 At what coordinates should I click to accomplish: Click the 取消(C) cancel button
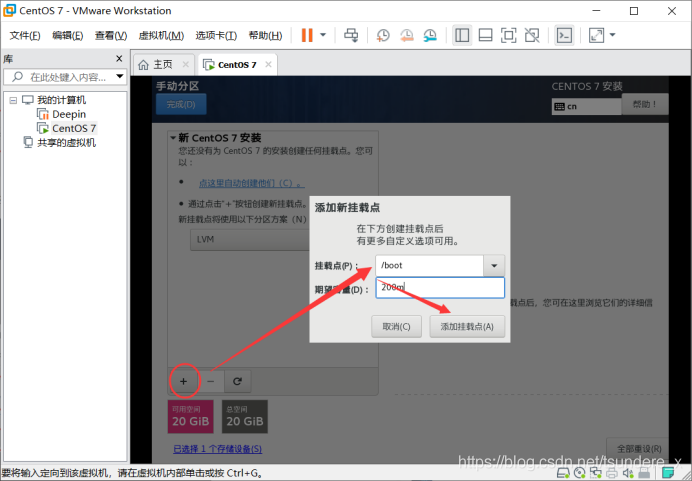(396, 327)
